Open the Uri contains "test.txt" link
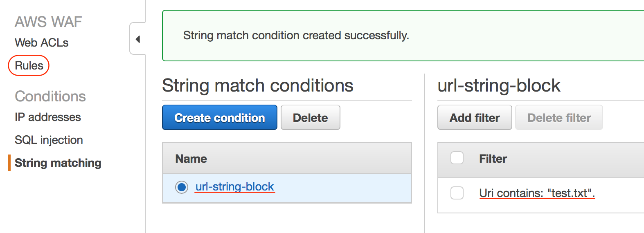Viewport: 644px width, 233px height. point(536,193)
